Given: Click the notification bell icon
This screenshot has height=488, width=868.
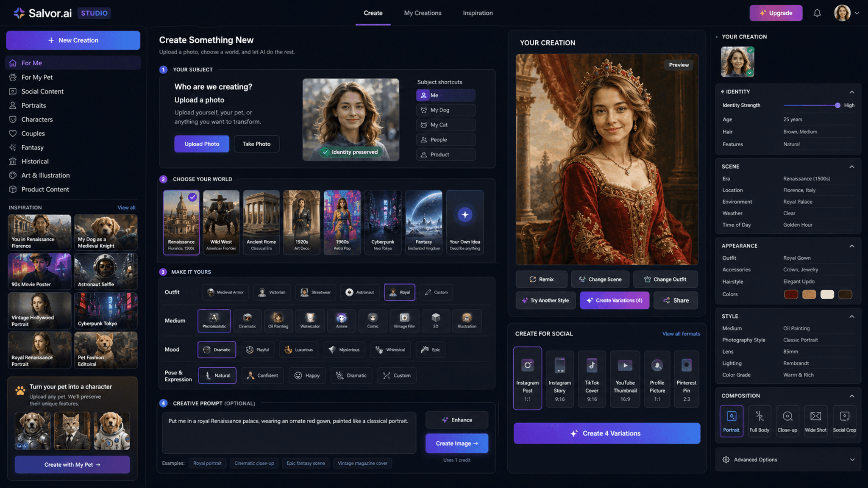Looking at the screenshot, I should pyautogui.click(x=817, y=13).
